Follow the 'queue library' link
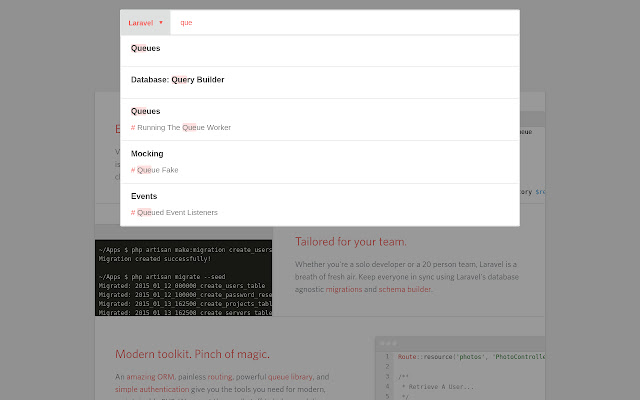Screen dimensions: 640x400 pos(290,376)
